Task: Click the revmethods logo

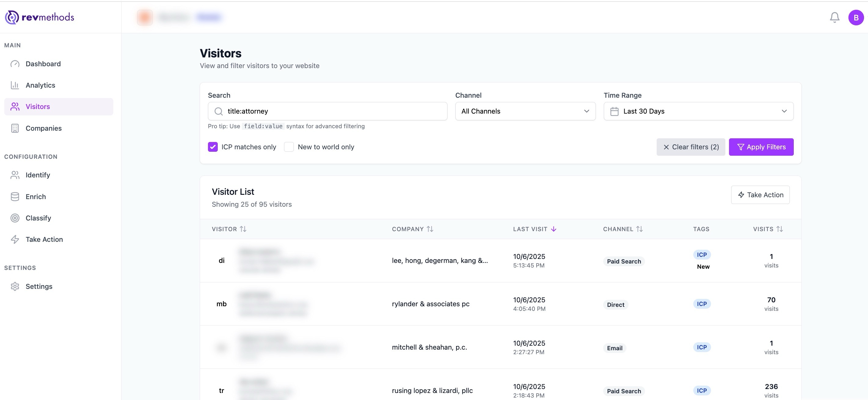Action: pos(39,17)
